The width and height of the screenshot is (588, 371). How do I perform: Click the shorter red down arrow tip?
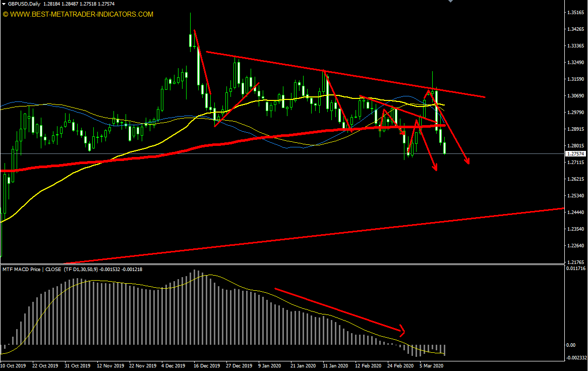tap(435, 169)
